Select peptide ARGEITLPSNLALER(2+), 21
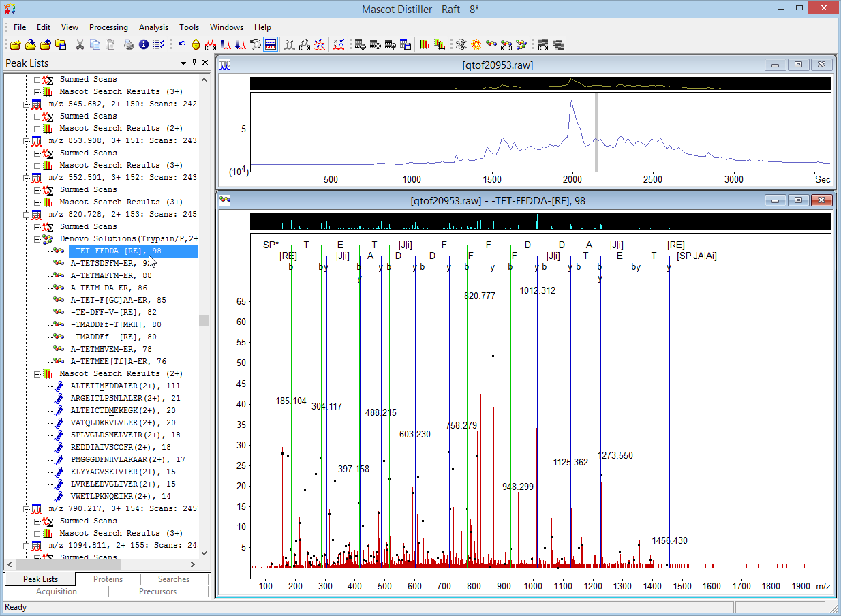The height and width of the screenshot is (616, 841). [x=125, y=398]
